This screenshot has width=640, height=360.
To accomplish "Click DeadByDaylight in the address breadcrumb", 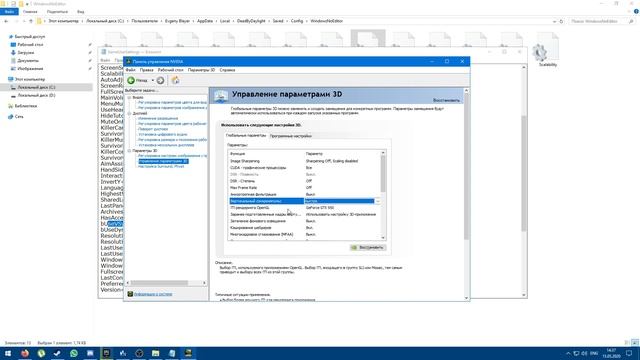I will coord(251,21).
